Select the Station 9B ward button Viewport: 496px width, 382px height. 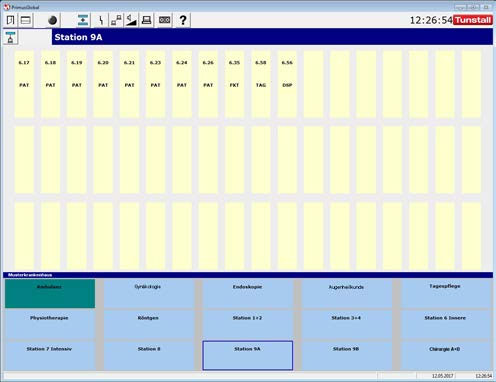346,355
